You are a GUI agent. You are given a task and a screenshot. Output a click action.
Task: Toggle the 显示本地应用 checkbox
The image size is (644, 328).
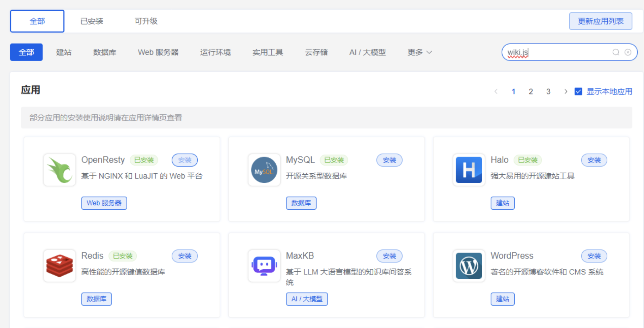coord(578,92)
